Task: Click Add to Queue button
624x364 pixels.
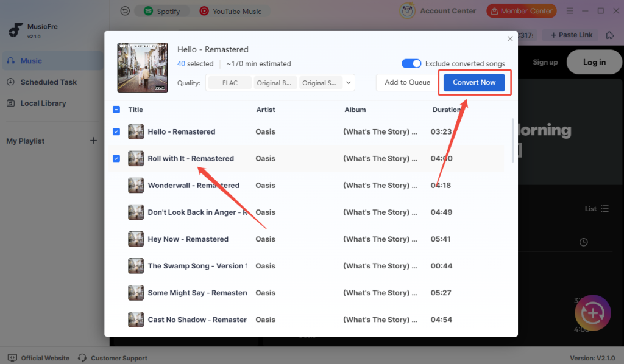Action: 408,82
